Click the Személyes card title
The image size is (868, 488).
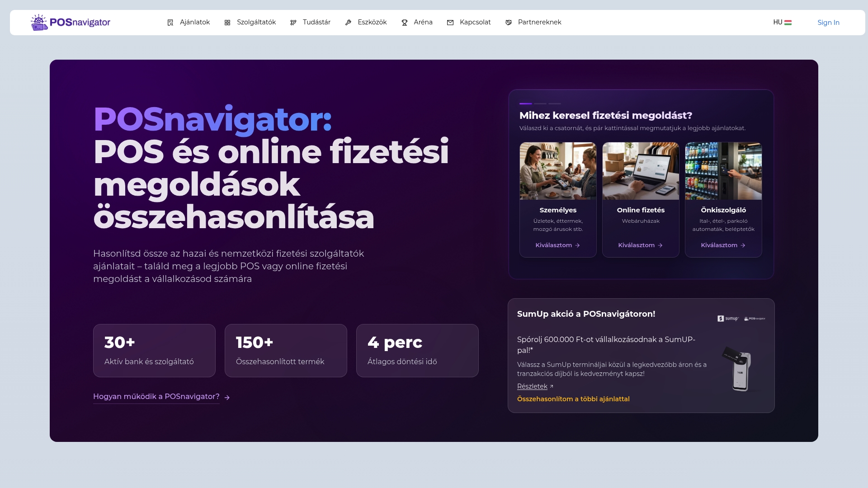tap(558, 210)
